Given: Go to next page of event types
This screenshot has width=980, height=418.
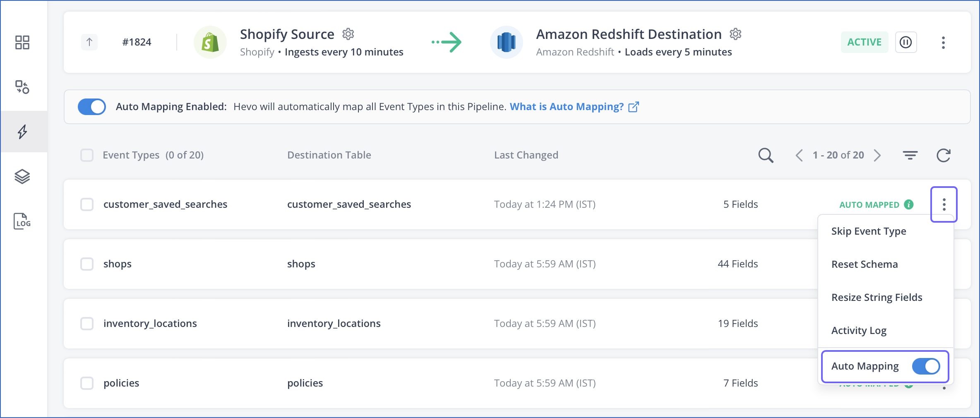Looking at the screenshot, I should 877,155.
